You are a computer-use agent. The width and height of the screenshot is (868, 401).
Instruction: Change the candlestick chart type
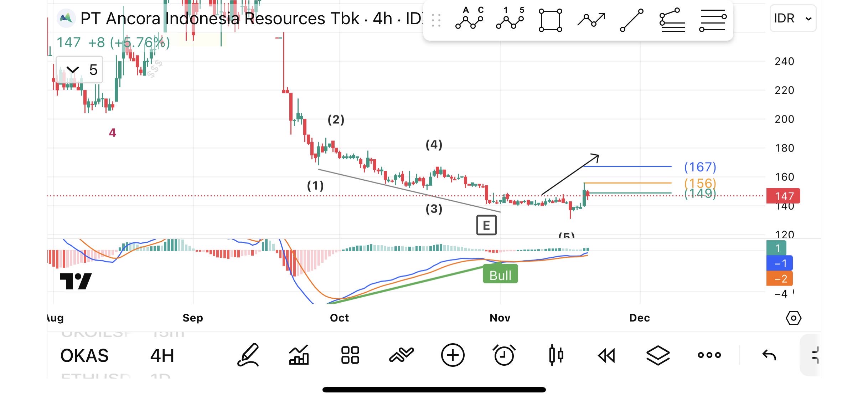pyautogui.click(x=556, y=355)
